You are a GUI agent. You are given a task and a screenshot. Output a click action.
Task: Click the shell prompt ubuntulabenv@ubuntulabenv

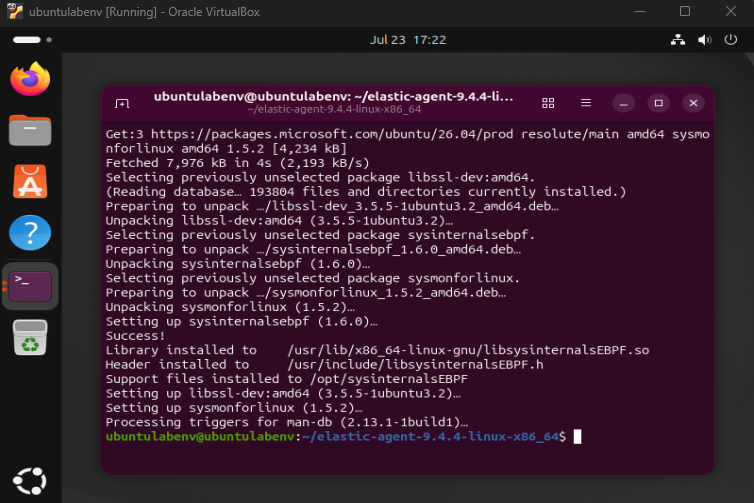(200, 437)
